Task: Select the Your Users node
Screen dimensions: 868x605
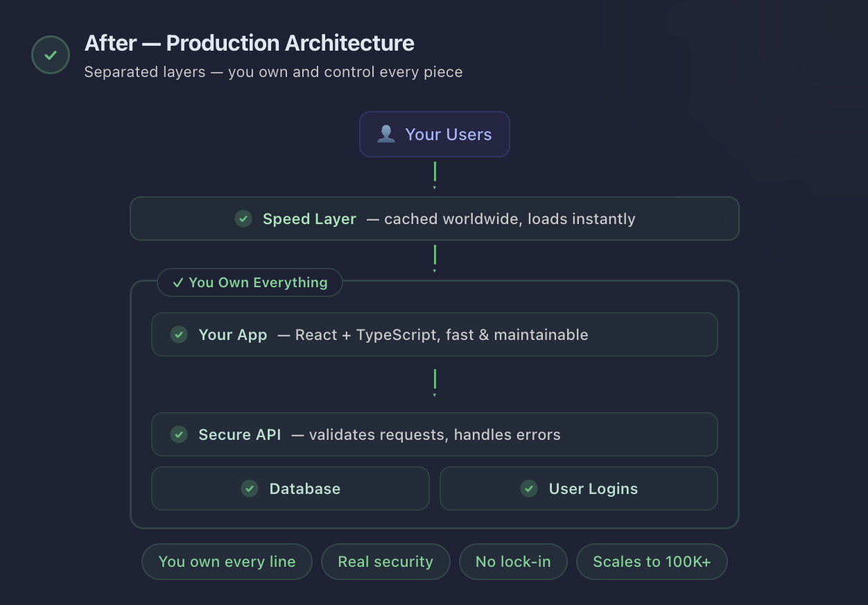Action: coord(435,134)
